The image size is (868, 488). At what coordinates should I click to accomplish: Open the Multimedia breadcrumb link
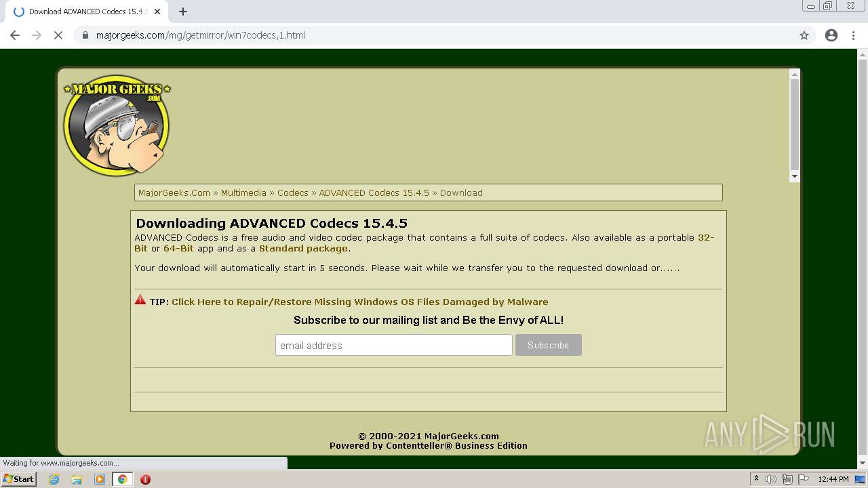pos(243,192)
